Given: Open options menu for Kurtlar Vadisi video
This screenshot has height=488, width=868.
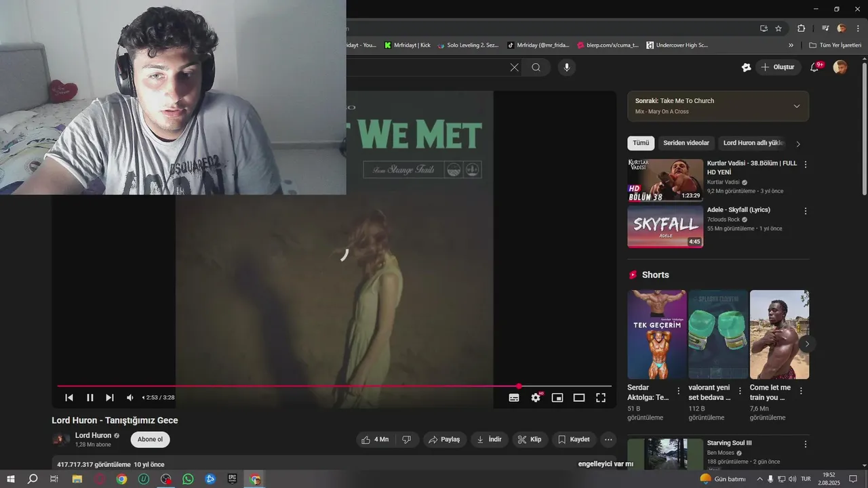Looking at the screenshot, I should click(806, 165).
